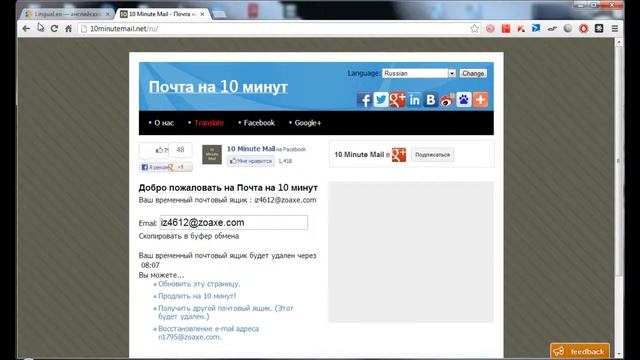Click Продлить на 10 минут link
The width and height of the screenshot is (640, 360).
(197, 296)
